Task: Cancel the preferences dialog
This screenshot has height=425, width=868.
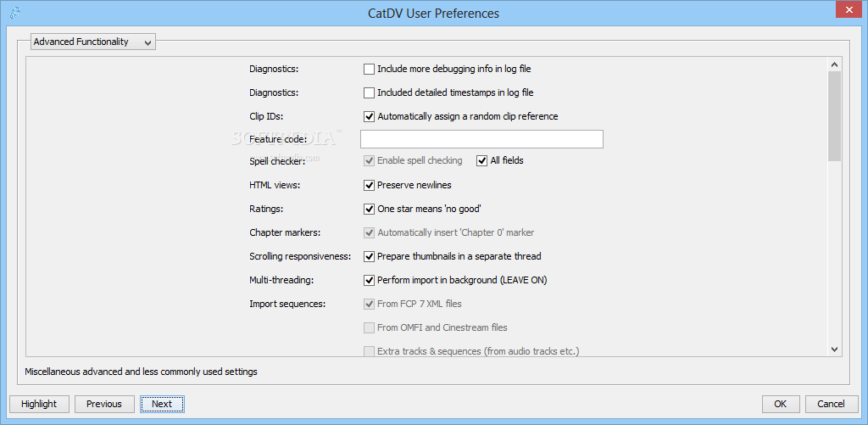Action: 831,404
